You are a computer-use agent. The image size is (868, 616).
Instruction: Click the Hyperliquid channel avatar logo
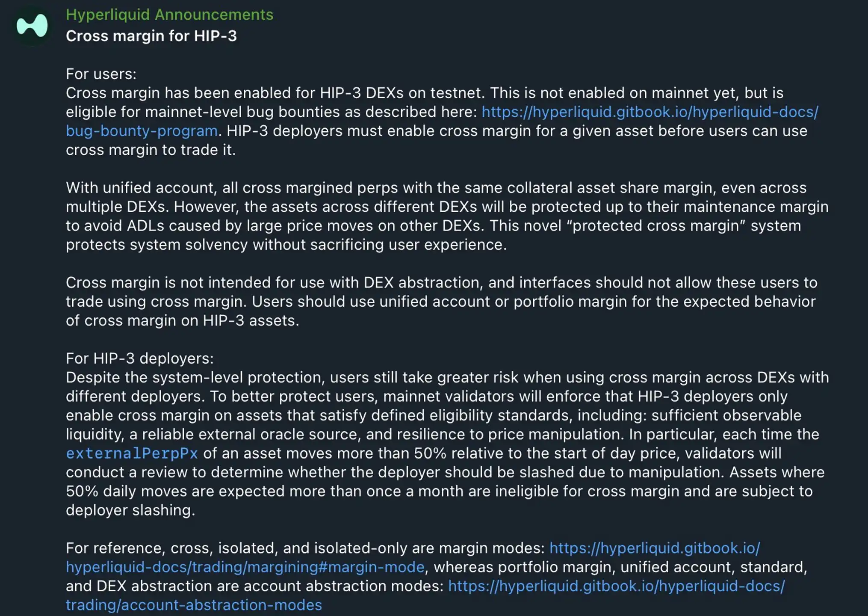[32, 26]
